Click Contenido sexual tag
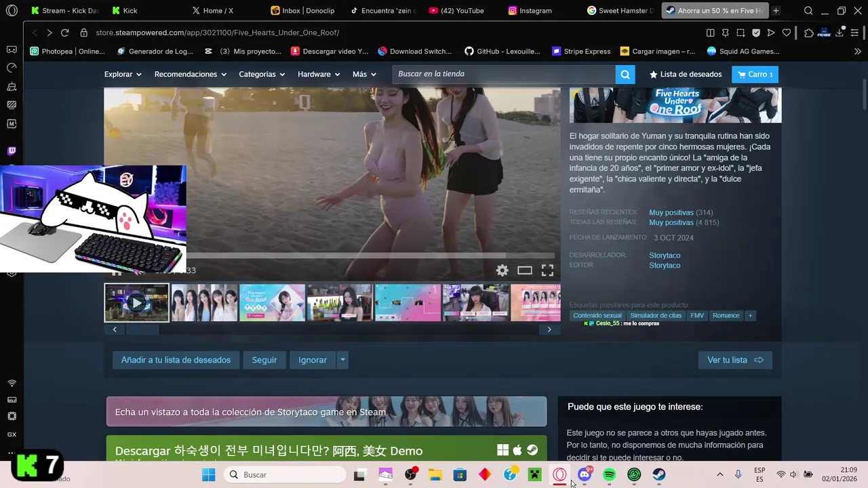The width and height of the screenshot is (868, 488). pyautogui.click(x=597, y=316)
